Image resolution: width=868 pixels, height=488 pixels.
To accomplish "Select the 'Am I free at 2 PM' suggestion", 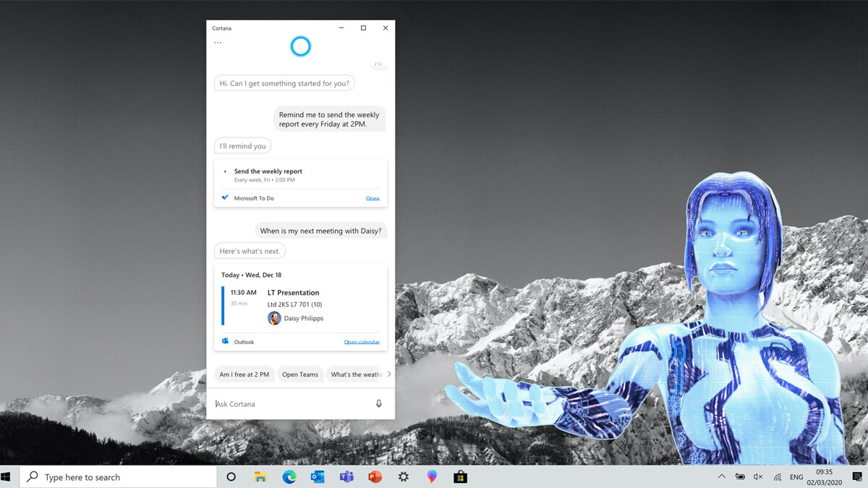I will click(x=244, y=374).
